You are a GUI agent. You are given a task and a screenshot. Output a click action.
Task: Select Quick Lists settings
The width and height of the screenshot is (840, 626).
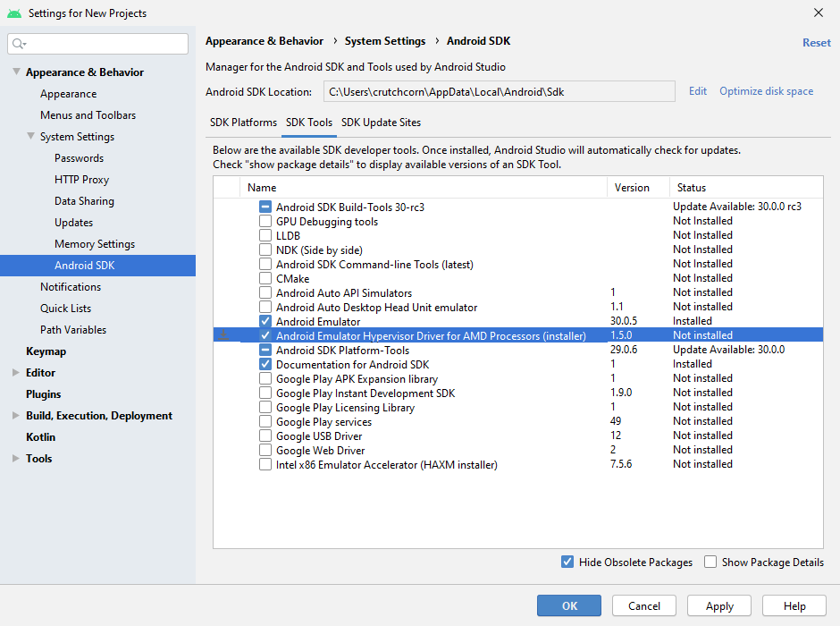click(65, 309)
